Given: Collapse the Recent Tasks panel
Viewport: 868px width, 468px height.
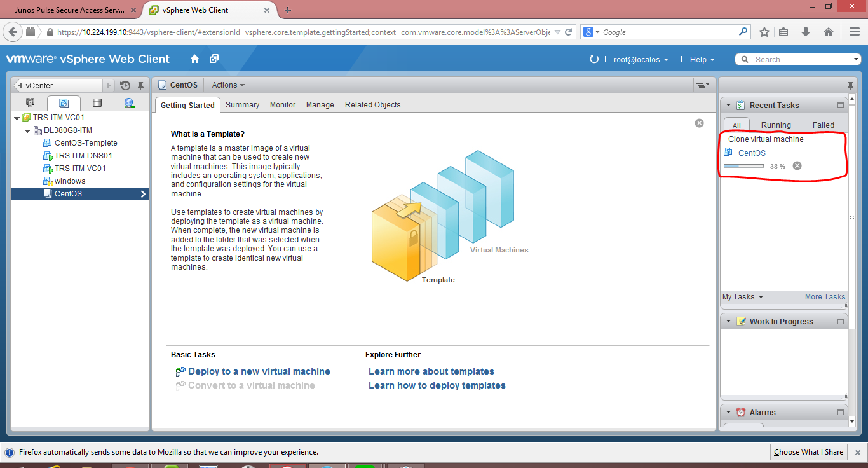Looking at the screenshot, I should (728, 104).
